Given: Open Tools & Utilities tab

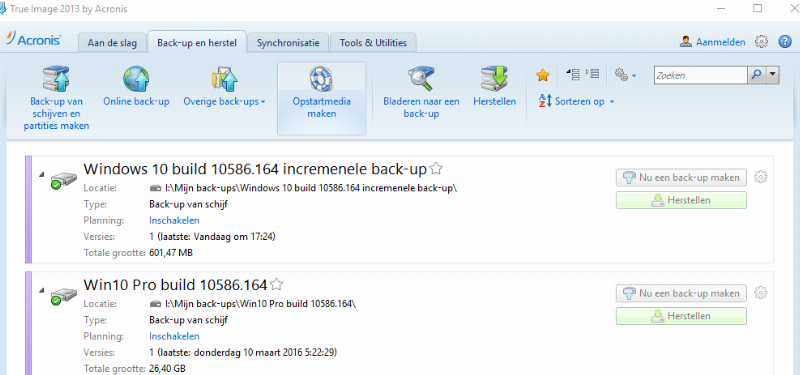Looking at the screenshot, I should tap(373, 43).
